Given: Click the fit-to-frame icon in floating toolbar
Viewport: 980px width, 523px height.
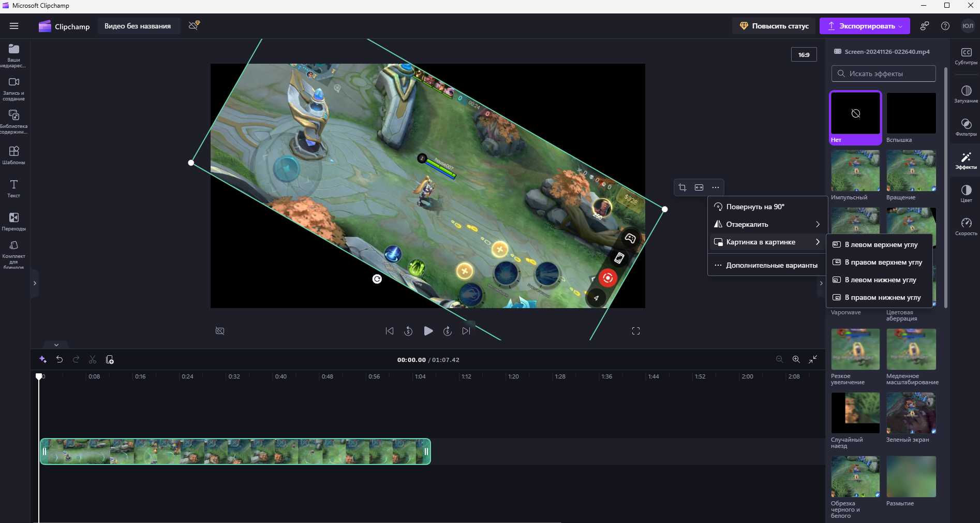Looking at the screenshot, I should coord(699,187).
